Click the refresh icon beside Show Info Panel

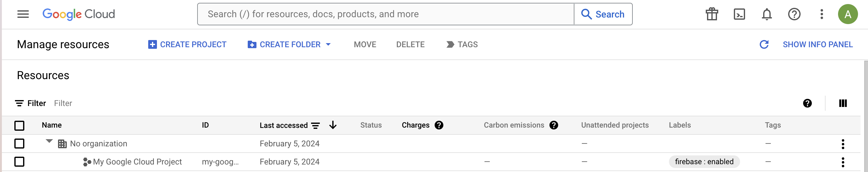pyautogui.click(x=764, y=44)
